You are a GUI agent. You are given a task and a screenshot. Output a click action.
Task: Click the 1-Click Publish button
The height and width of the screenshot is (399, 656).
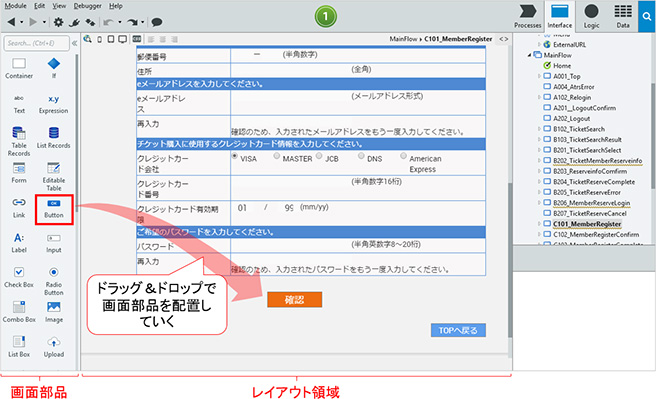point(325,17)
